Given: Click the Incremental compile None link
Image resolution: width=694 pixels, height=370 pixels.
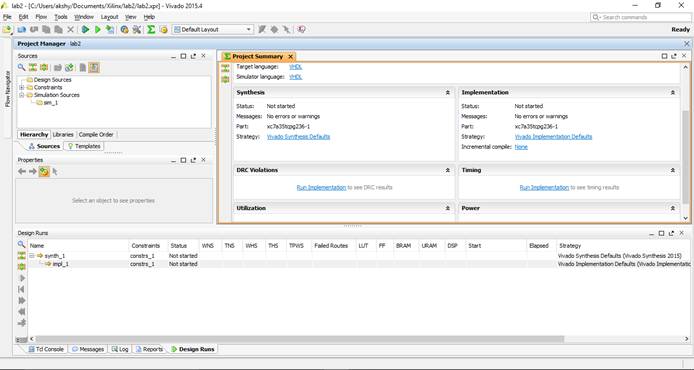Looking at the screenshot, I should [521, 147].
